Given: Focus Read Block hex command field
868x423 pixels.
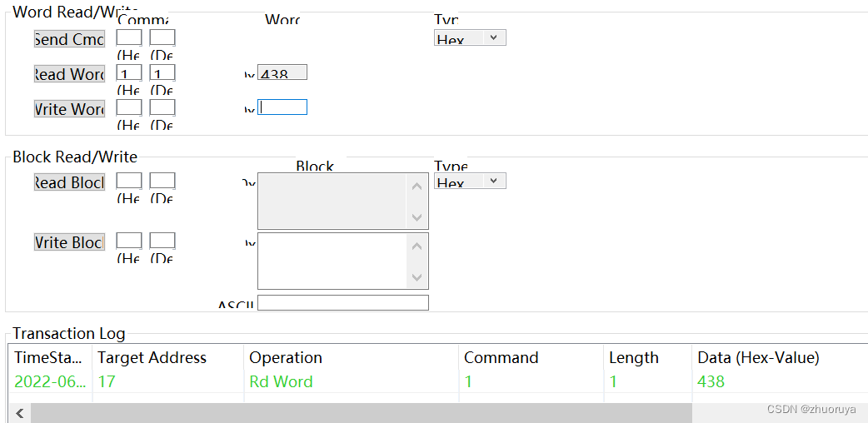Looking at the screenshot, I should click(x=129, y=181).
